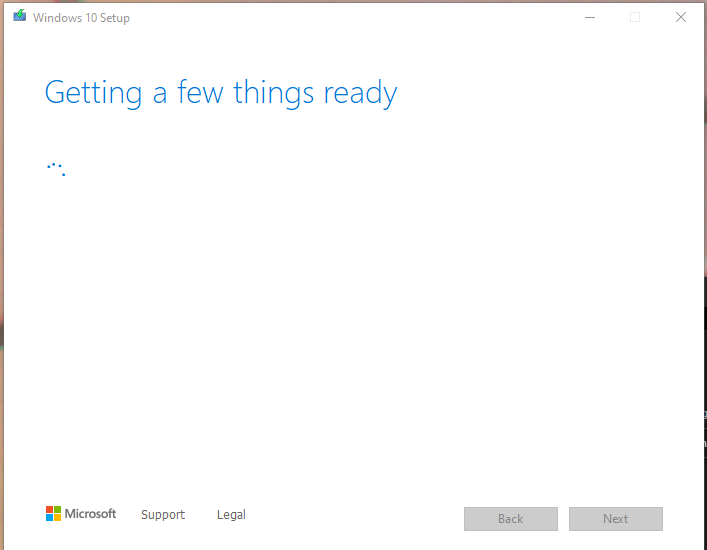Click the grayed-out Next button
The height and width of the screenshot is (550, 707).
616,519
